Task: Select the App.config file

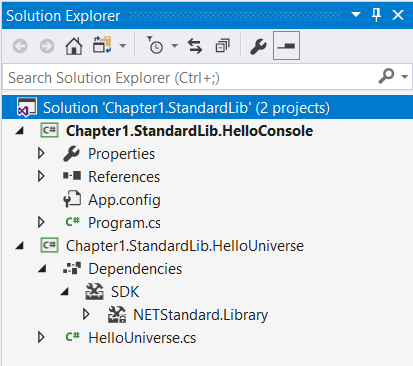Action: (124, 200)
